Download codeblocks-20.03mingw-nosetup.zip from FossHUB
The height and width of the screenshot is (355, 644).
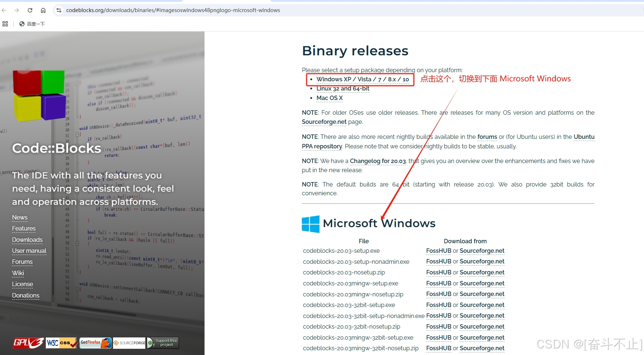click(439, 294)
